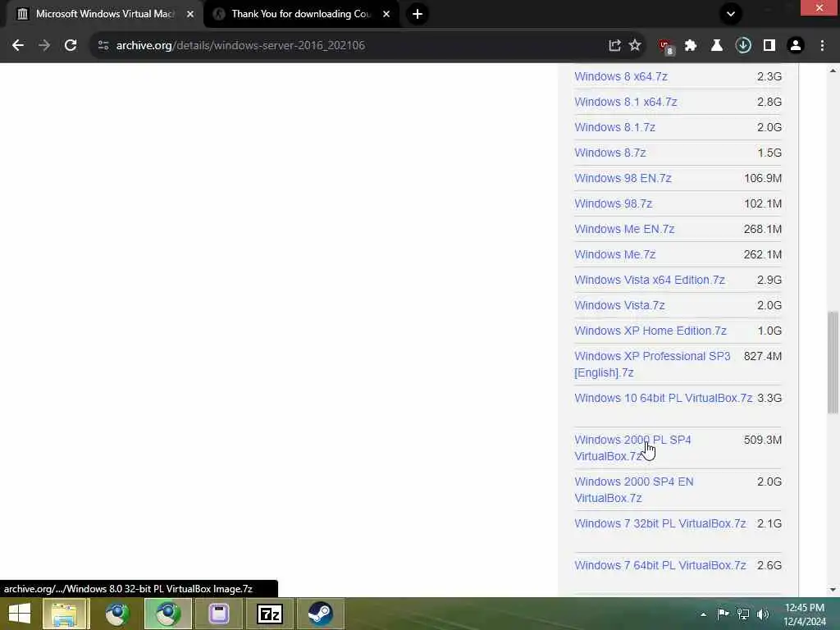
Task: Download Windows 8 x64.7z
Action: 621,76
